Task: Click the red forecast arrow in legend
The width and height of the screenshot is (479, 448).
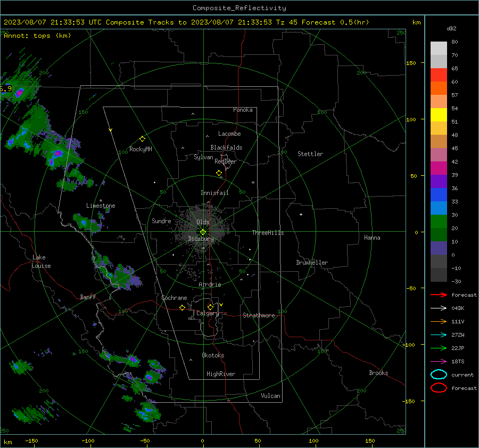Action: [x=439, y=295]
